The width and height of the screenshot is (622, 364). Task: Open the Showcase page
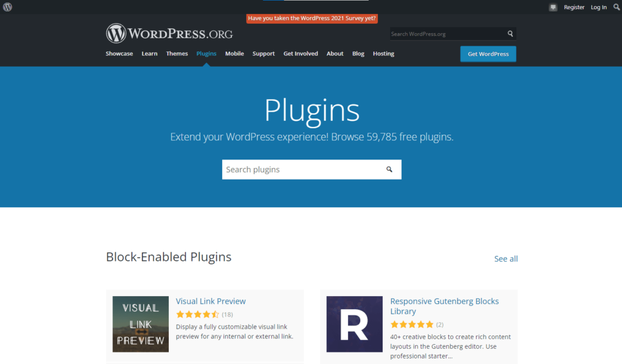[x=119, y=53]
